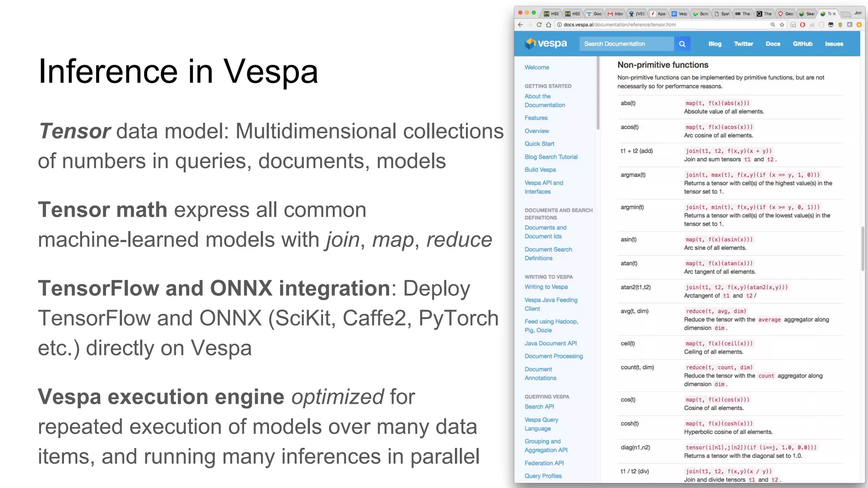
Task: Click the Vespa logo in header
Action: [x=546, y=43]
